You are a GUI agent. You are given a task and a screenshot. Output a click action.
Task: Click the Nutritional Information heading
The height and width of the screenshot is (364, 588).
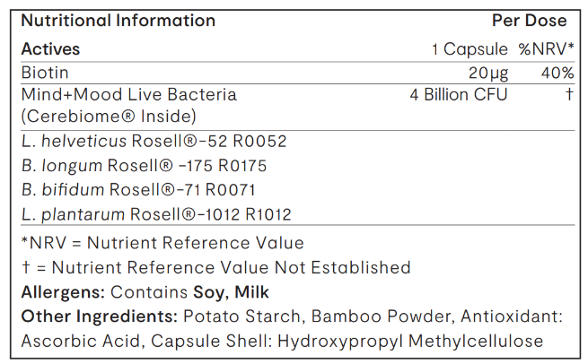pyautogui.click(x=118, y=21)
